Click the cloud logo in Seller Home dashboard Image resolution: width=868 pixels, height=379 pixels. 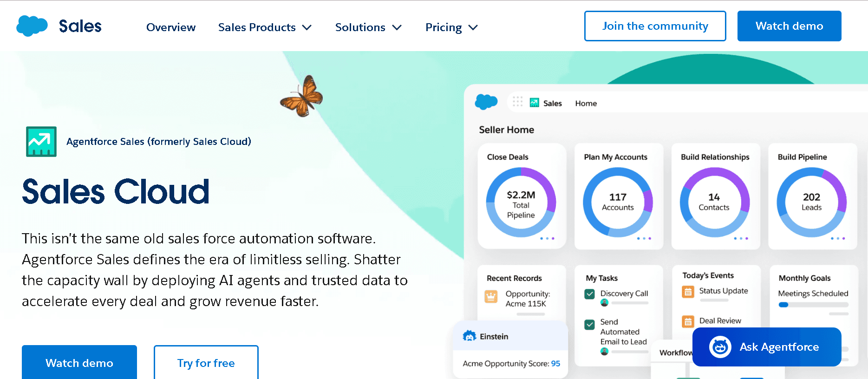[486, 102]
